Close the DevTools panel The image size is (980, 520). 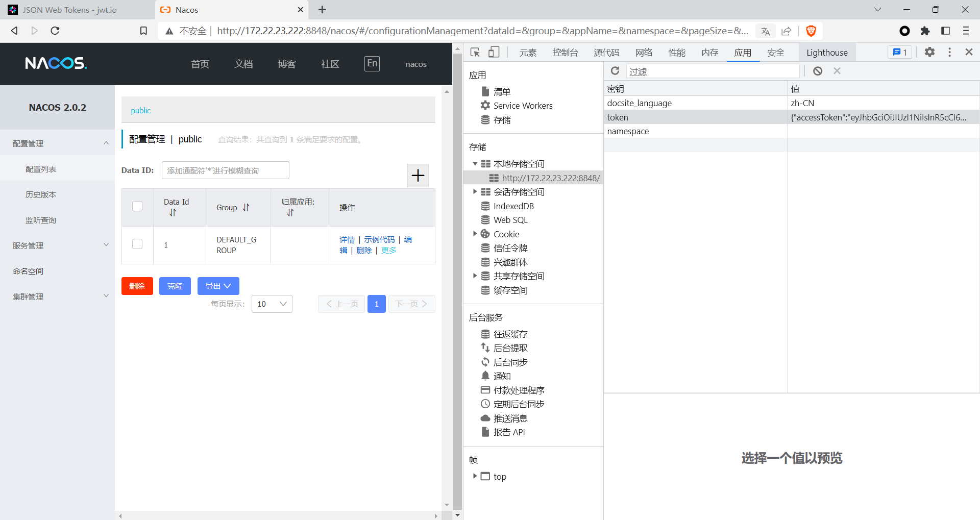pos(969,52)
